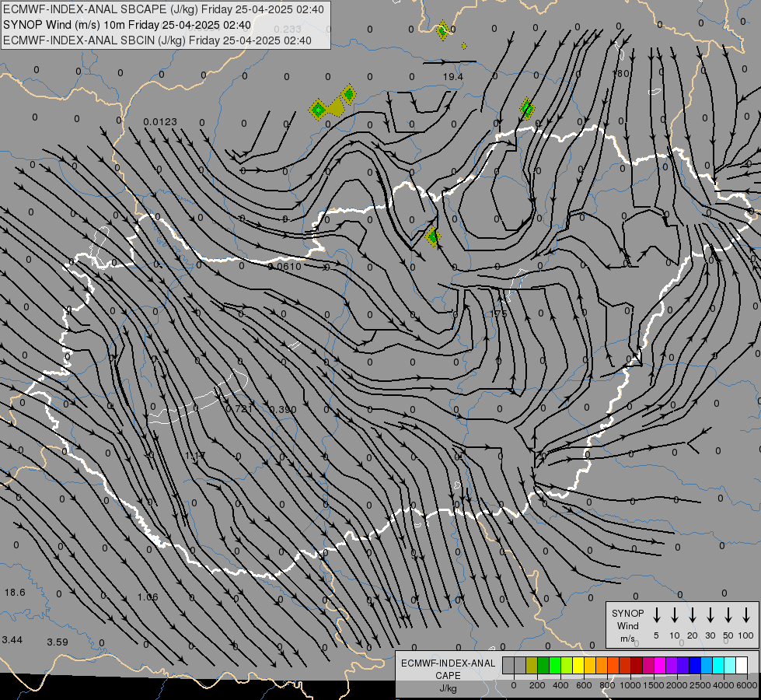Click the 2500 tick label in CAPE legend
This screenshot has height=700, width=761.
point(700,685)
